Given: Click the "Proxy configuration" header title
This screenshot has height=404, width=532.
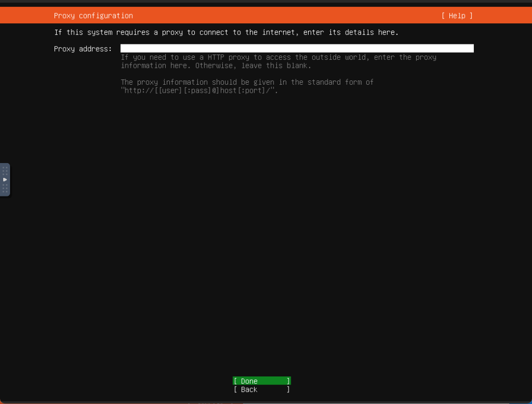Looking at the screenshot, I should 93,16.
